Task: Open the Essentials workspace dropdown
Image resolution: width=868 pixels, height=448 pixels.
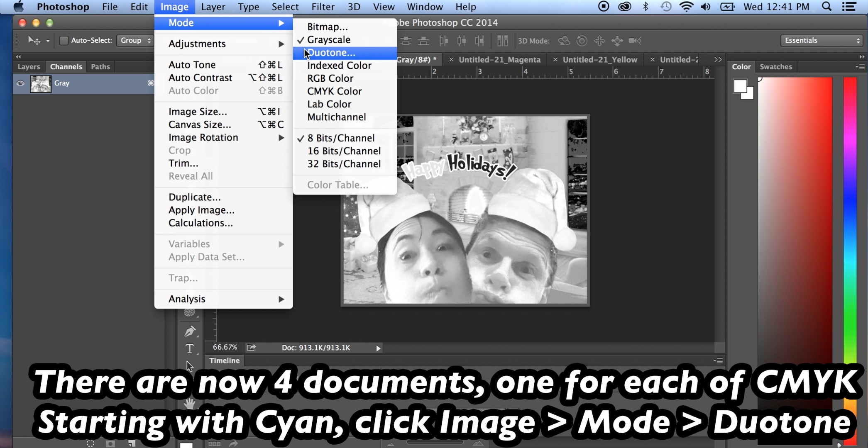Action: (822, 41)
